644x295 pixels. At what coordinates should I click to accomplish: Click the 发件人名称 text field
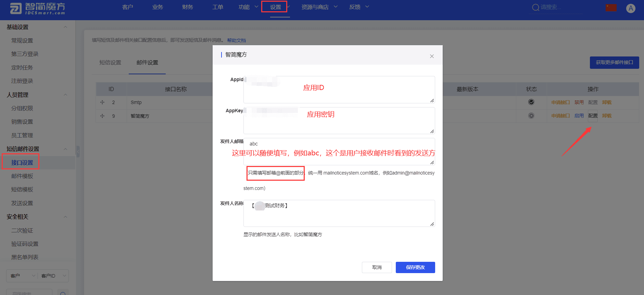tap(339, 213)
